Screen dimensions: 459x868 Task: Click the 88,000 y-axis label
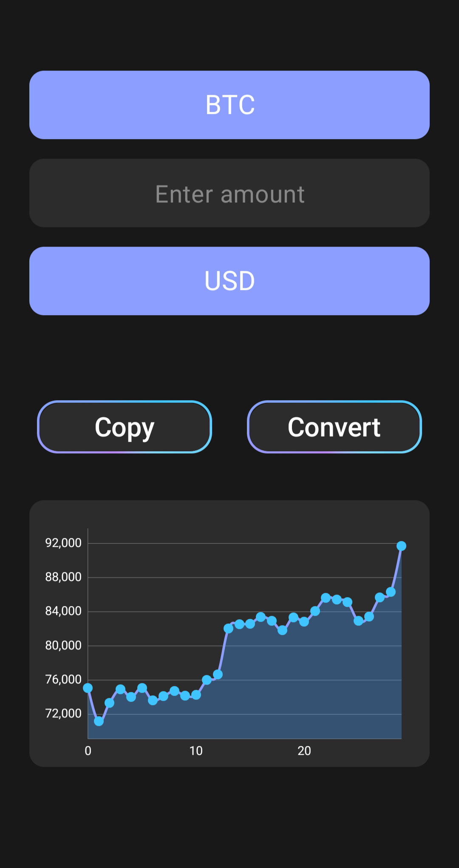tap(63, 577)
